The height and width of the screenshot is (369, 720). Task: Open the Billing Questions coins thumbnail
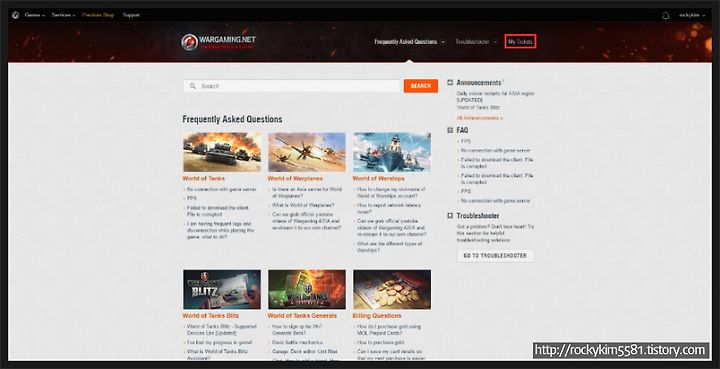[x=392, y=290]
